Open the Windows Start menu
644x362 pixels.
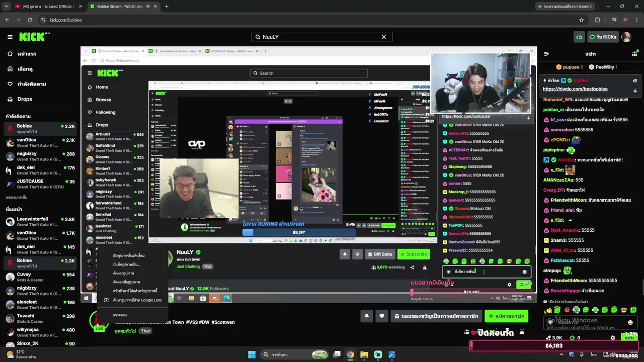tap(252, 354)
